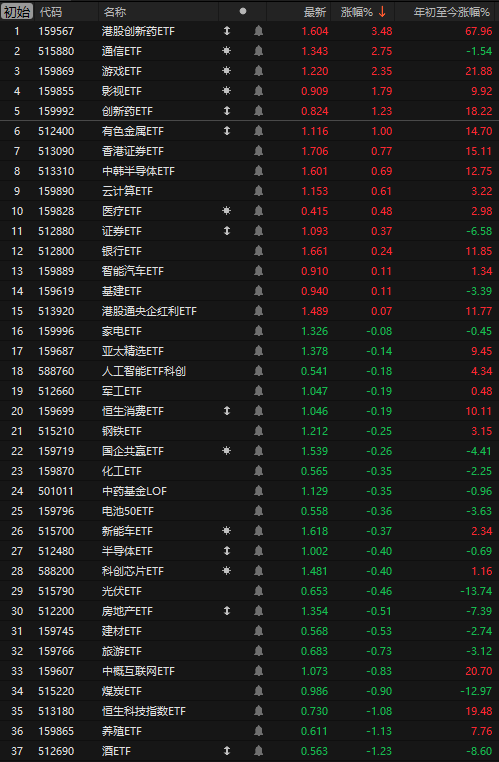Click fund code 512400
Viewport: 499px width, 762px height.
click(x=56, y=131)
